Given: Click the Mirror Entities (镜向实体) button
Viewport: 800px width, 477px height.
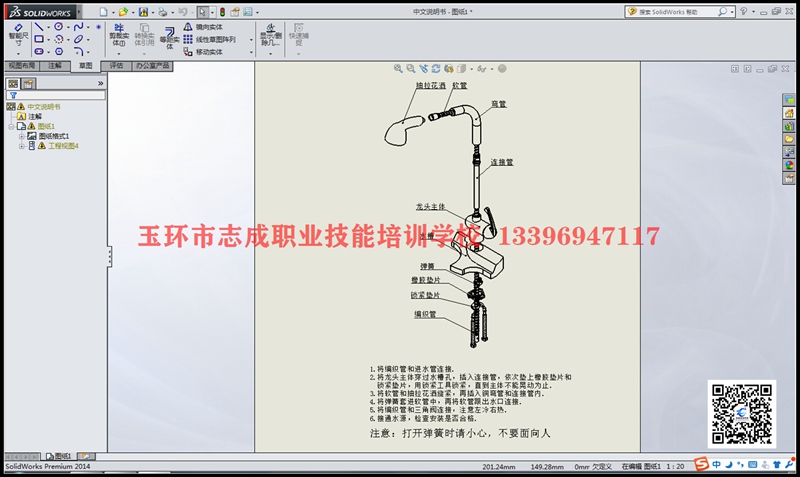Looking at the screenshot, I should [x=203, y=27].
